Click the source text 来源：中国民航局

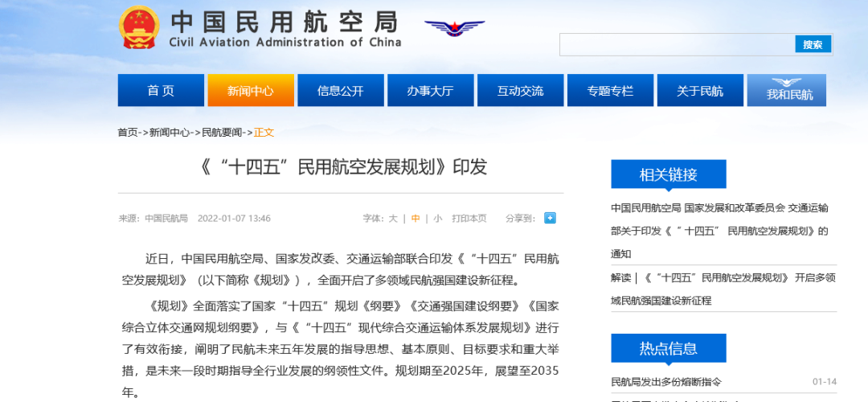(153, 219)
